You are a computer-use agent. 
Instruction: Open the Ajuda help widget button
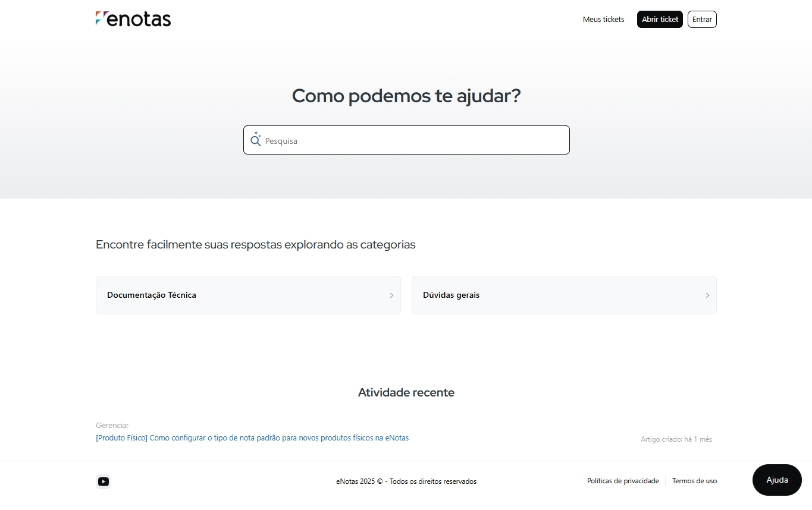(x=777, y=480)
